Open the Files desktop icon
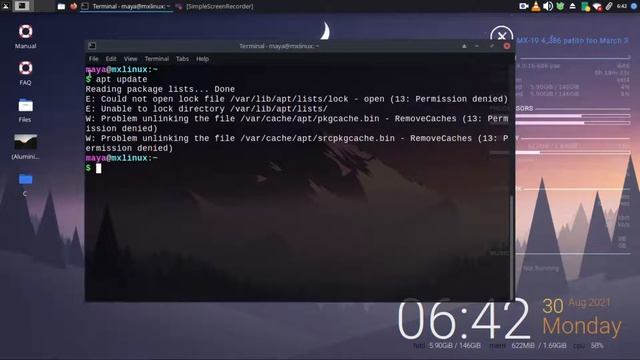 (x=25, y=110)
